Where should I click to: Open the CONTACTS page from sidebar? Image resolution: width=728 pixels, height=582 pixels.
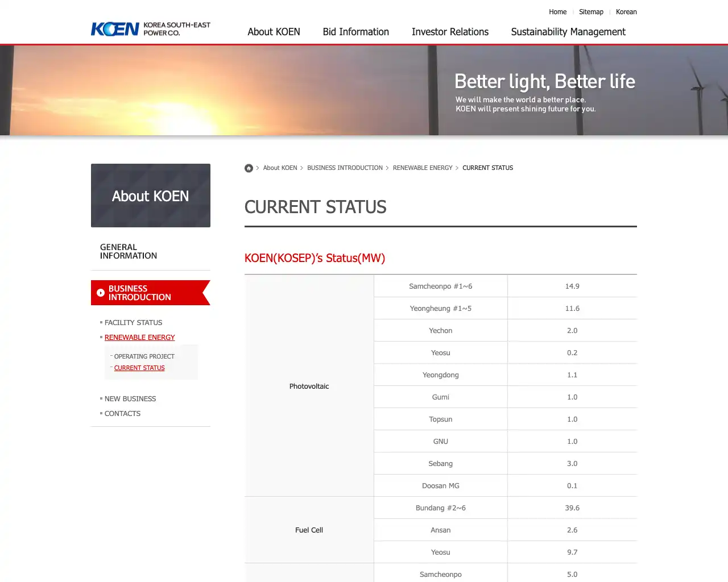coord(122,413)
